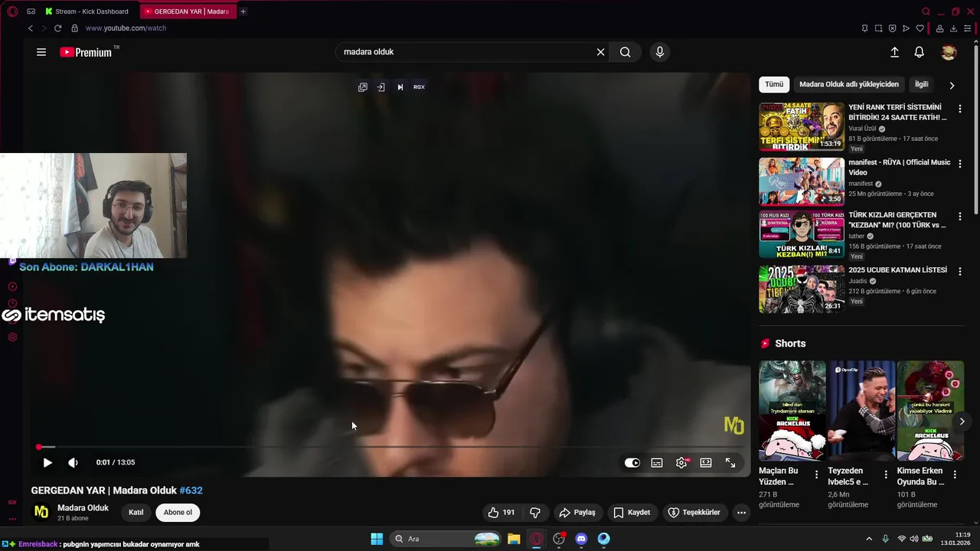980x551 pixels.
Task: Open more actions three-dot menu below video
Action: (x=741, y=513)
